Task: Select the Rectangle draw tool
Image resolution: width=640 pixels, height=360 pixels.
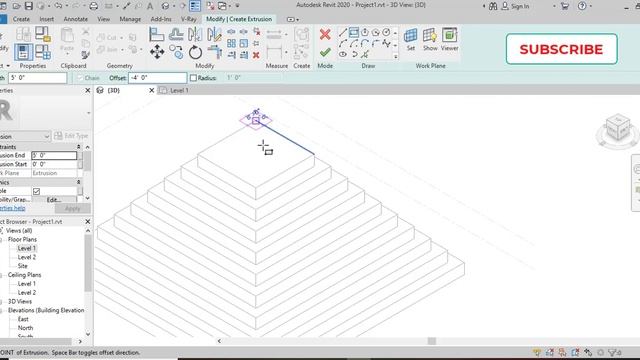Action: [353, 32]
